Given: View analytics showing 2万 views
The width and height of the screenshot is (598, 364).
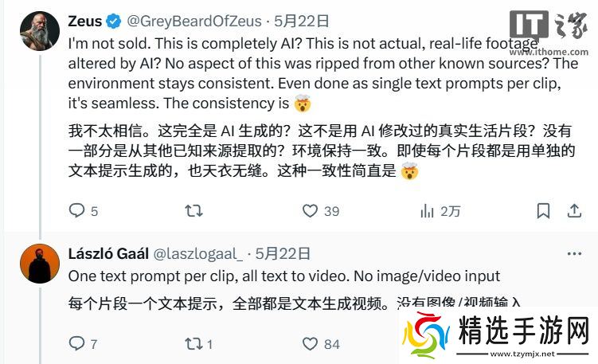Looking at the screenshot, I should coord(440,211).
